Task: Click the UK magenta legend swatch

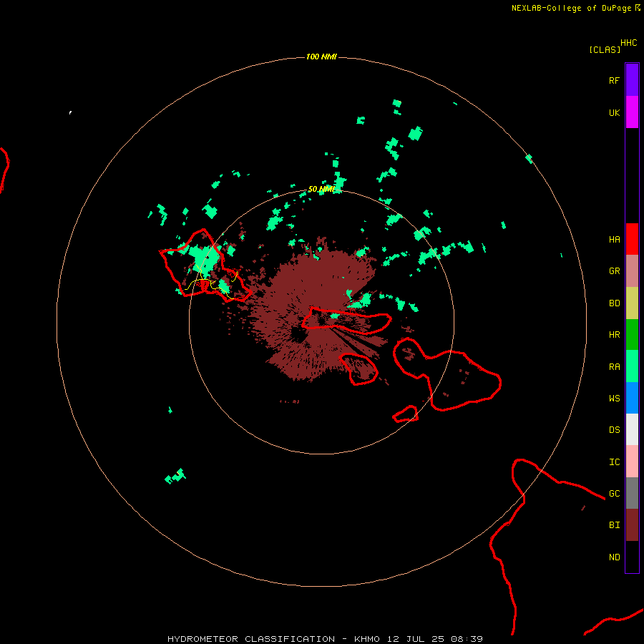Action: click(632, 112)
